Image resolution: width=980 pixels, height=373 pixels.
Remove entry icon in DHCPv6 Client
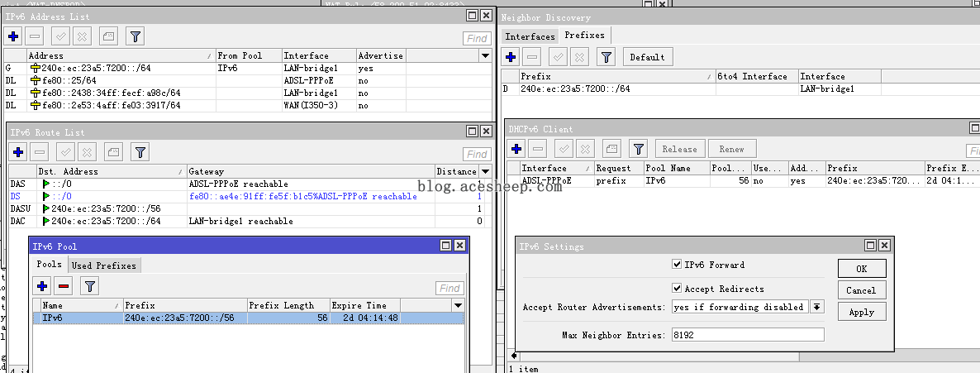click(538, 149)
